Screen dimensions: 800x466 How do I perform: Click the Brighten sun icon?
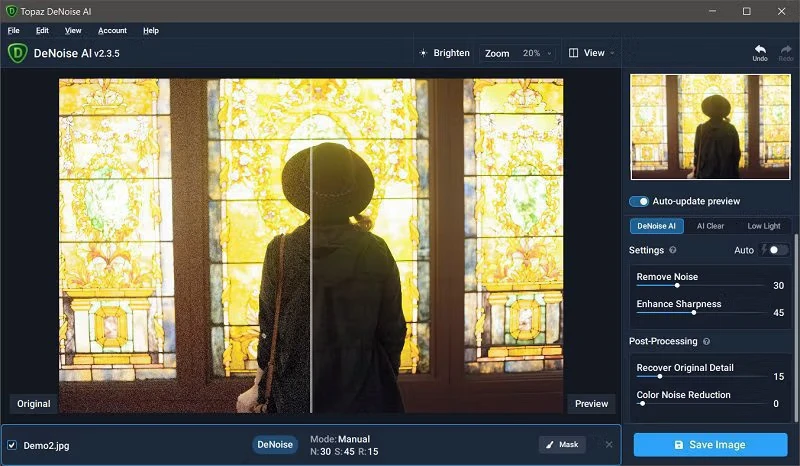[424, 53]
